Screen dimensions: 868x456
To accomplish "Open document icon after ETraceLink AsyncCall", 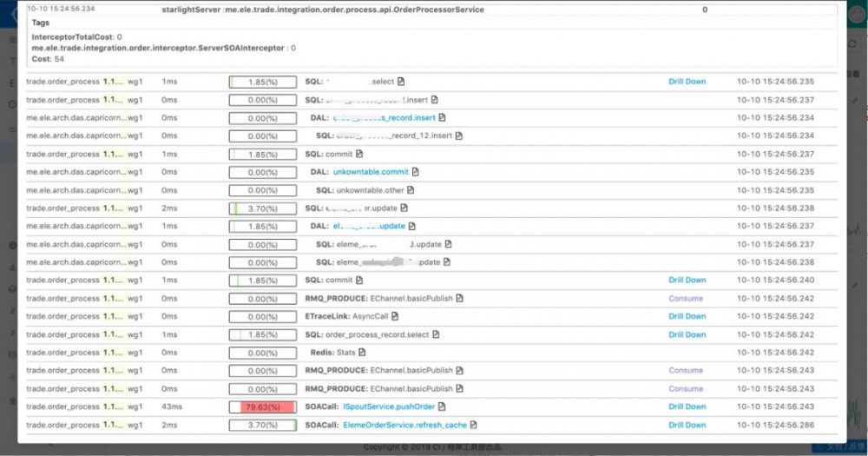I will (x=395, y=316).
